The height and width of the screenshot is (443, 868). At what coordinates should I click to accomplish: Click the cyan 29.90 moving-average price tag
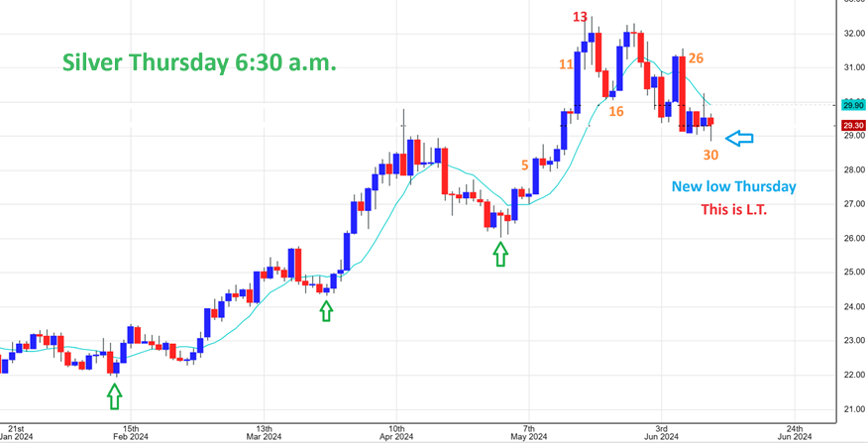[x=853, y=105]
